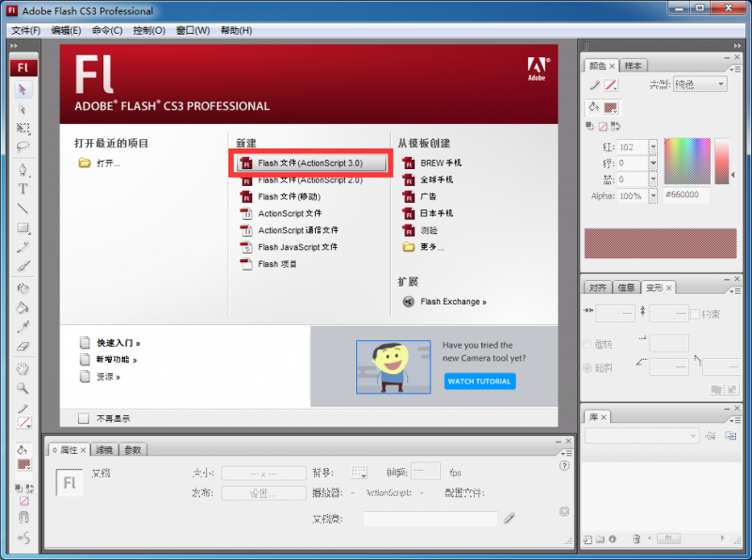Viewport: 752px width, 560px height.
Task: Click the stroke color pencil icon in Color panel
Action: coord(595,86)
